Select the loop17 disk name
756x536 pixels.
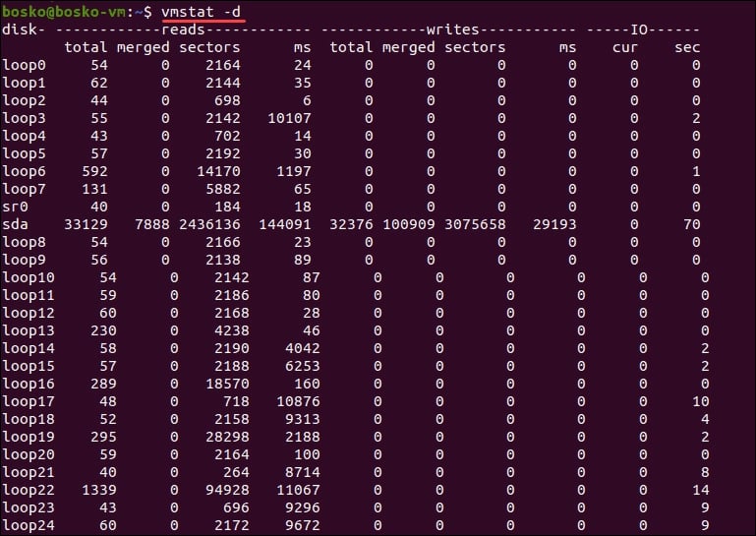point(29,401)
